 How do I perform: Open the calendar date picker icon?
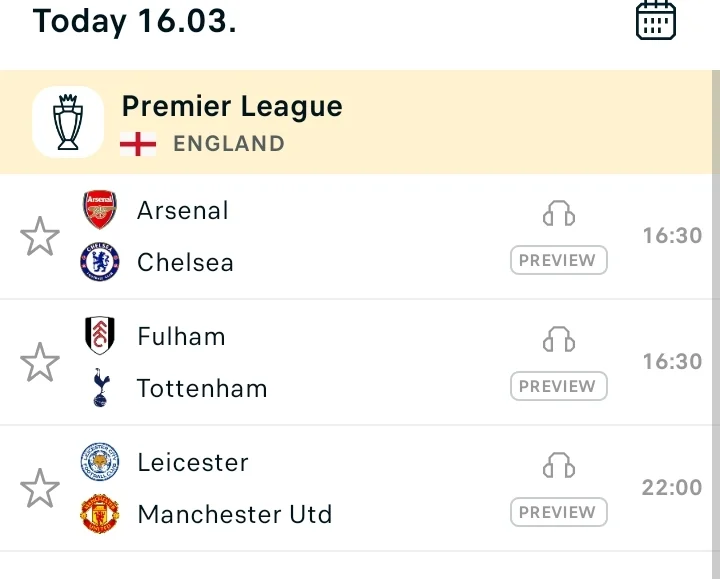point(656,20)
